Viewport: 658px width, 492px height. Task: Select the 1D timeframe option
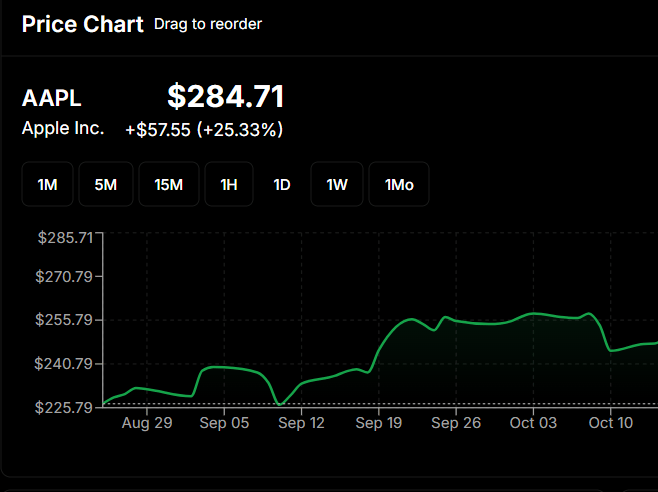point(282,185)
